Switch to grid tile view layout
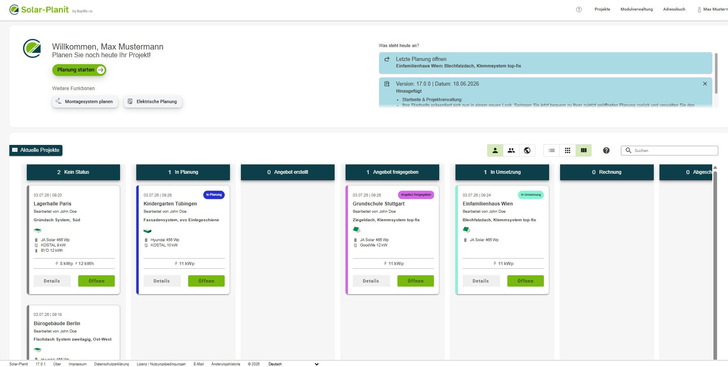This screenshot has width=728, height=367. 567,151
